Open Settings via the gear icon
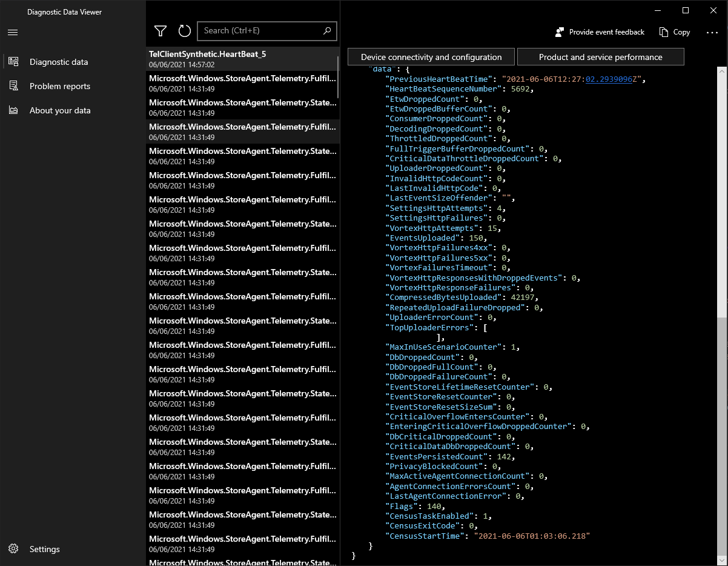Image resolution: width=728 pixels, height=566 pixels. (13, 549)
